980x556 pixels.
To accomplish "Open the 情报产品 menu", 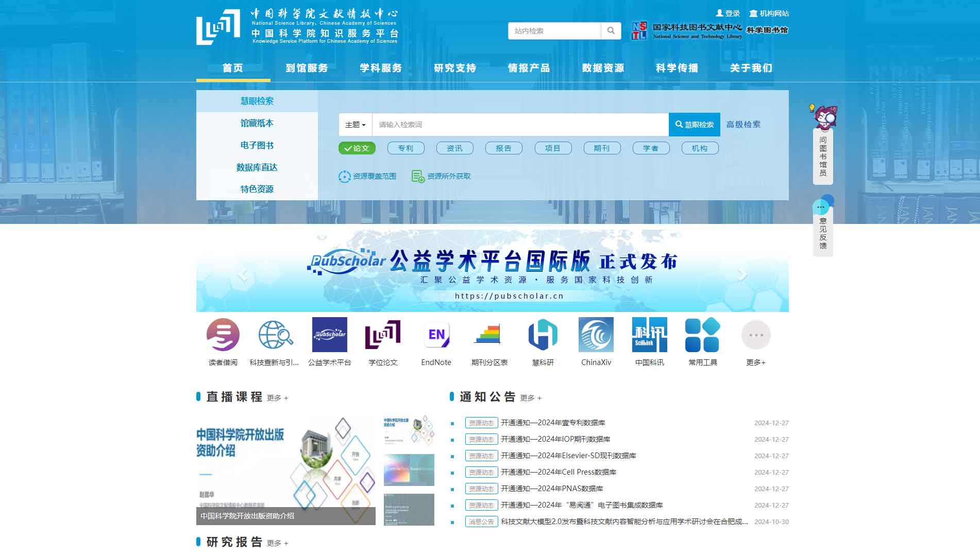I will tap(529, 68).
